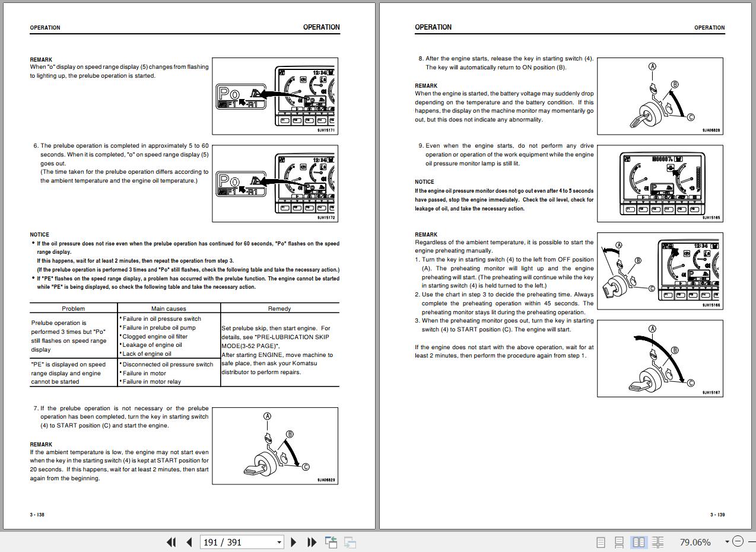Viewport: 756px width, 552px height.
Task: Click the page number 3 - 138
Action: coord(37,515)
